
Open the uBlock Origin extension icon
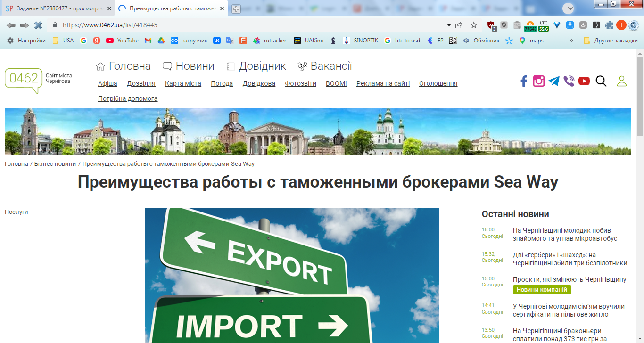[x=491, y=25]
